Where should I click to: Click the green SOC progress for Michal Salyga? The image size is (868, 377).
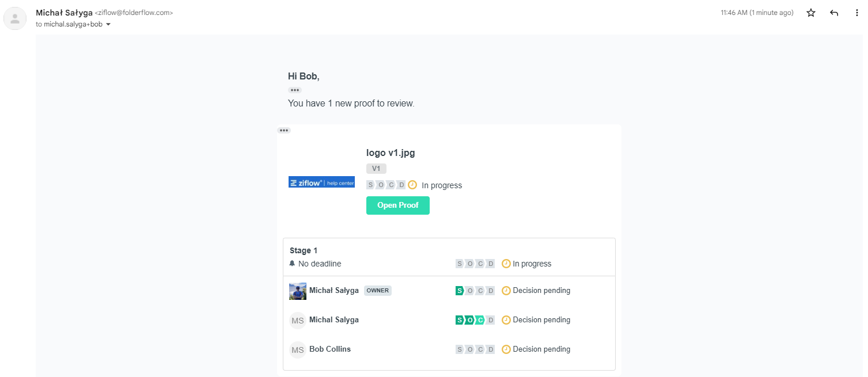470,320
